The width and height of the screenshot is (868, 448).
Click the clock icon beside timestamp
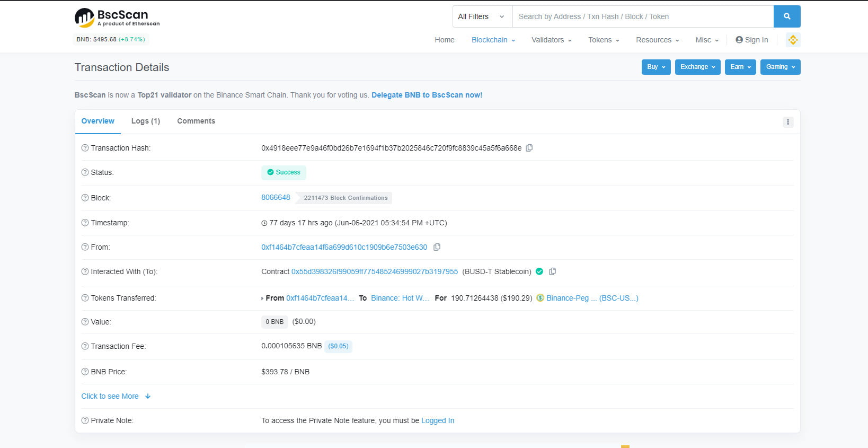point(264,223)
